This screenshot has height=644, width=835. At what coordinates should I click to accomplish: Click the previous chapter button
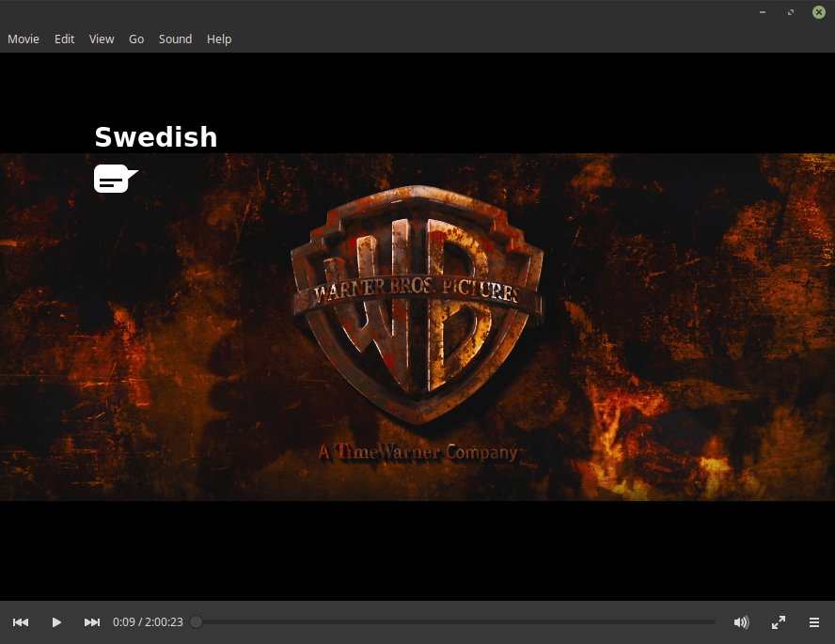pos(21,622)
